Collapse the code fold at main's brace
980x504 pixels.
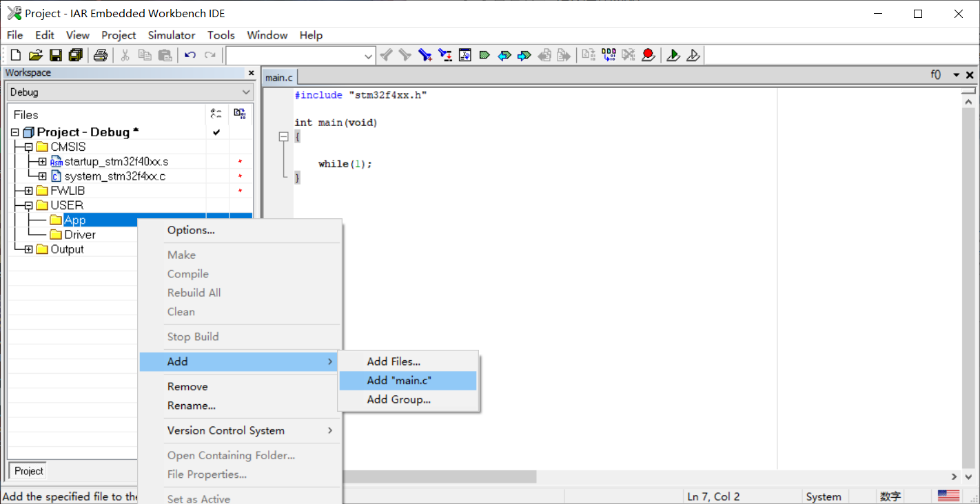tap(283, 137)
